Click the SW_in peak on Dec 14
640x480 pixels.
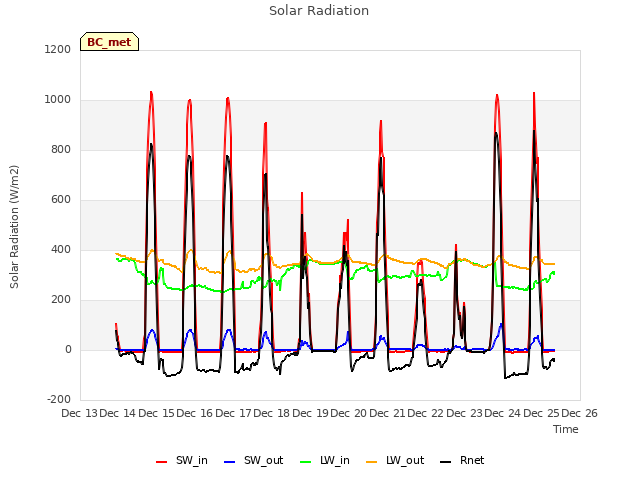tap(151, 92)
